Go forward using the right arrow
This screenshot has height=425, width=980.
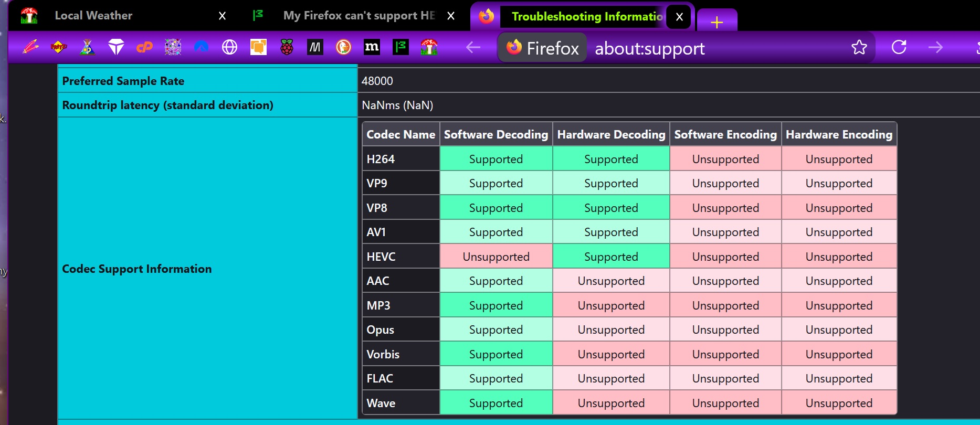click(935, 47)
